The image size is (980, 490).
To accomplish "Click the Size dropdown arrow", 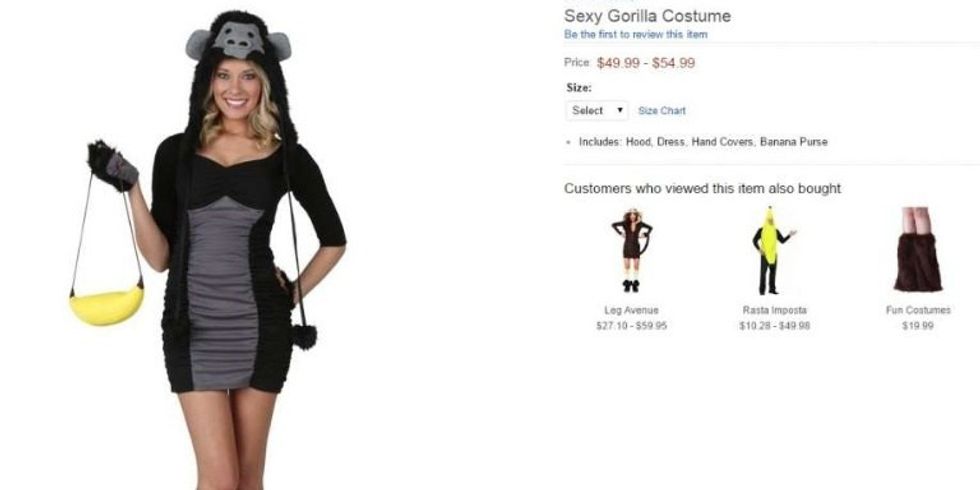I will tap(619, 110).
